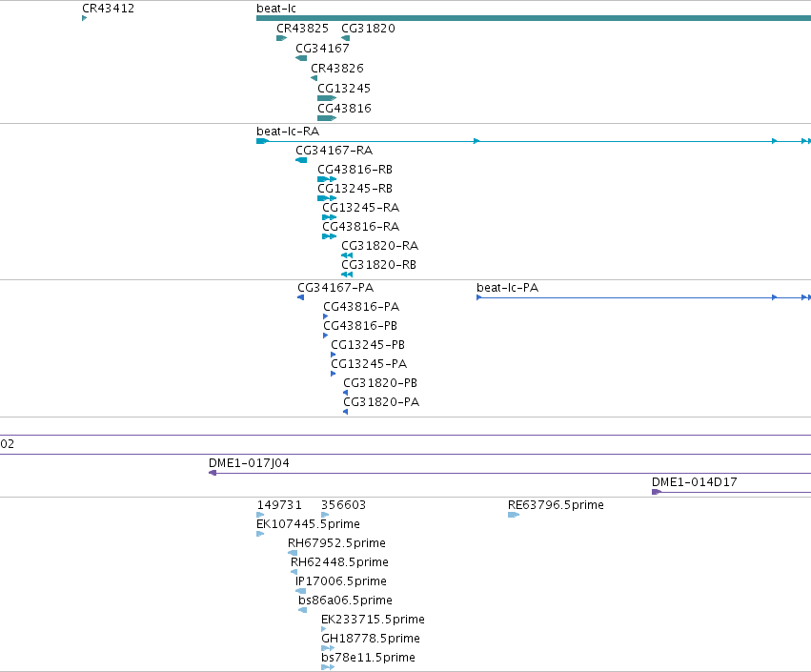Click the CG31820-PA protein glyph

pyautogui.click(x=346, y=413)
